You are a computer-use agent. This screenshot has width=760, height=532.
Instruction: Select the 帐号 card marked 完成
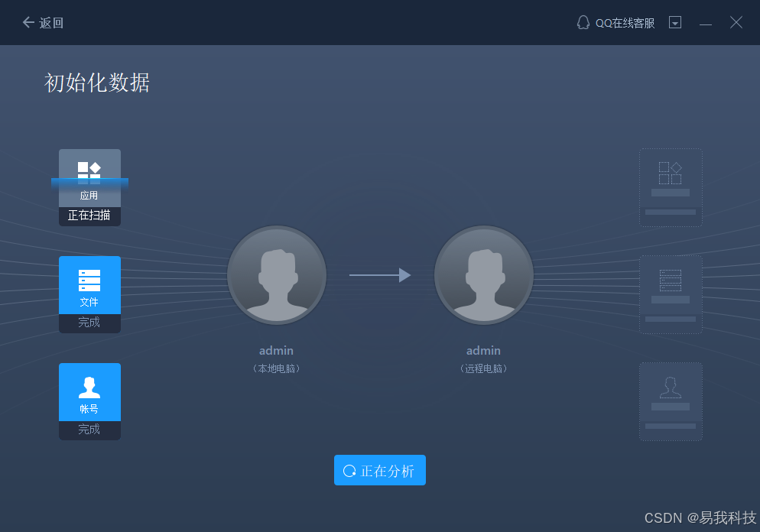pyautogui.click(x=89, y=401)
